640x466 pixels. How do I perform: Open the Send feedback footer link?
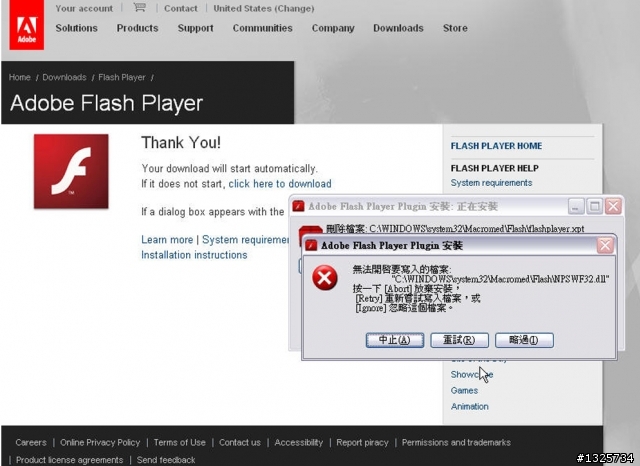[x=166, y=460]
